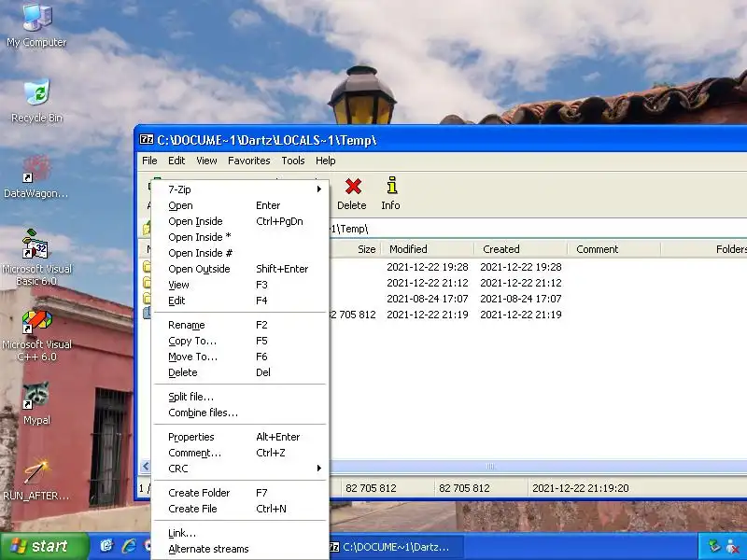
Task: Choose Open Outside from the menu
Action: click(240, 269)
